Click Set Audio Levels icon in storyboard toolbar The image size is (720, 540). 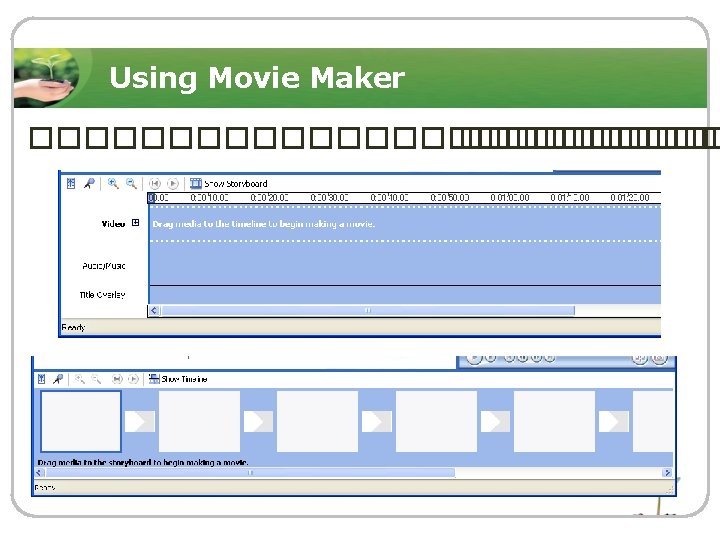41,379
